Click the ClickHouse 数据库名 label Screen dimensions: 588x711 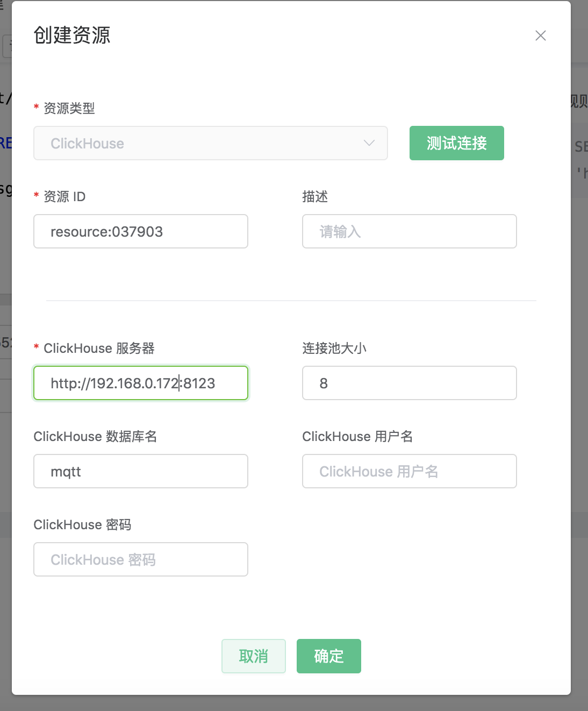tap(95, 437)
